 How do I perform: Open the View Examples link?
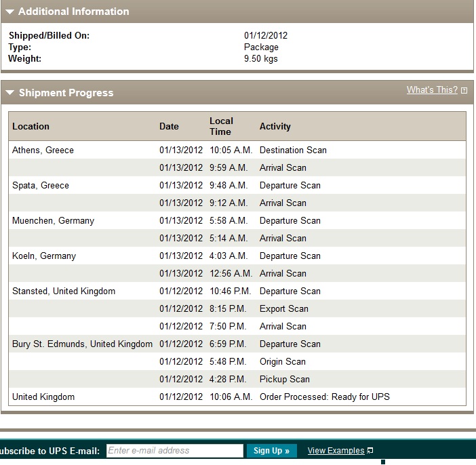pyautogui.click(x=336, y=451)
